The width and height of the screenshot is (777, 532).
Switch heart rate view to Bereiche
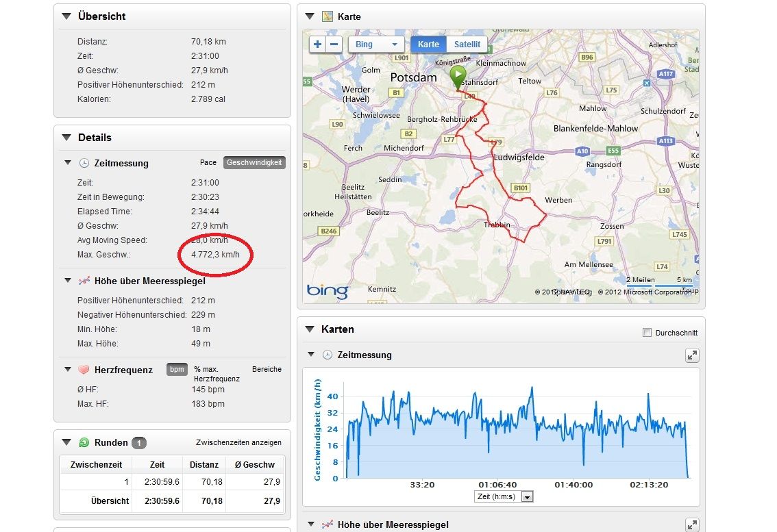click(x=267, y=369)
